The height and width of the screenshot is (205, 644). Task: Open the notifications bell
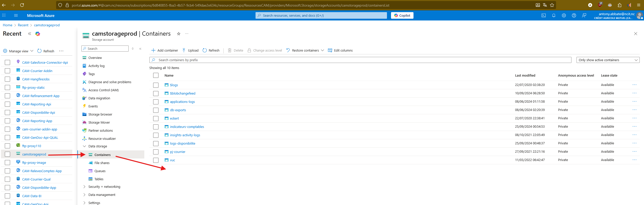click(x=554, y=15)
